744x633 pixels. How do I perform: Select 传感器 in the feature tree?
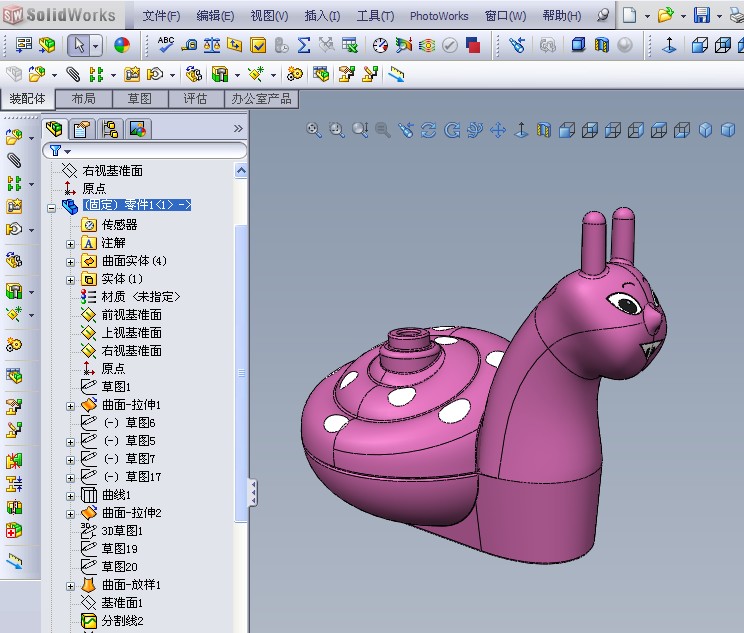click(120, 224)
